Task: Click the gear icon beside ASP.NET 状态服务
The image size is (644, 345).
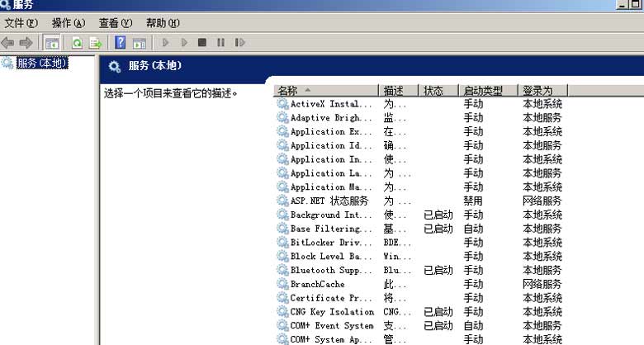Action: [282, 201]
